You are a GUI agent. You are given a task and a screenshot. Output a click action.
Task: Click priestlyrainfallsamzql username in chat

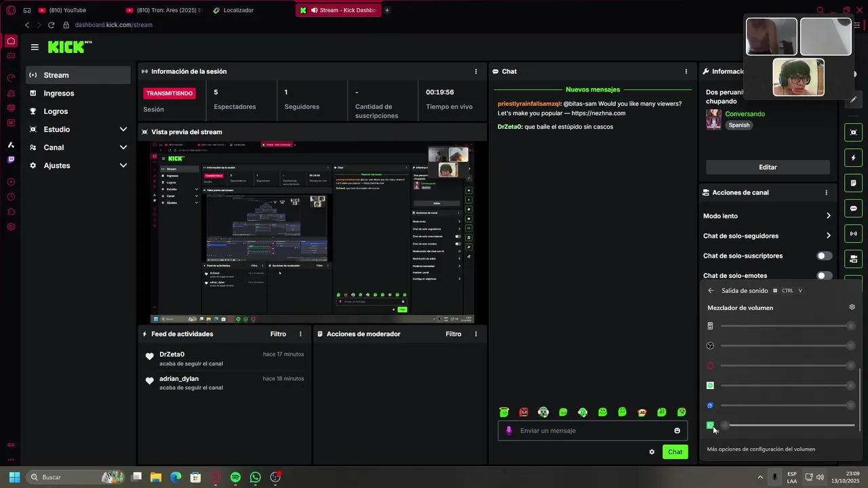point(528,104)
